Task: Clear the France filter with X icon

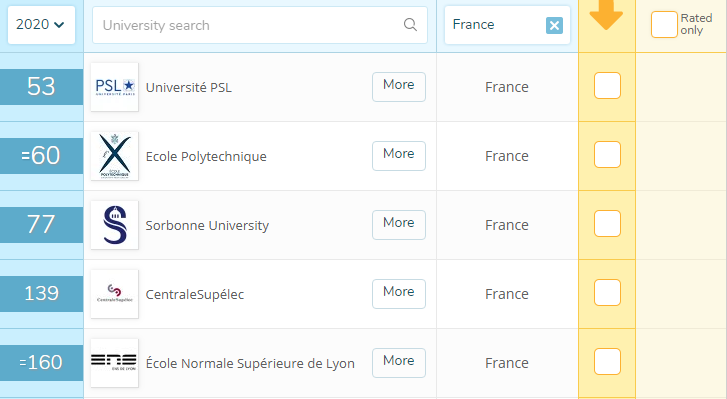Action: (554, 25)
